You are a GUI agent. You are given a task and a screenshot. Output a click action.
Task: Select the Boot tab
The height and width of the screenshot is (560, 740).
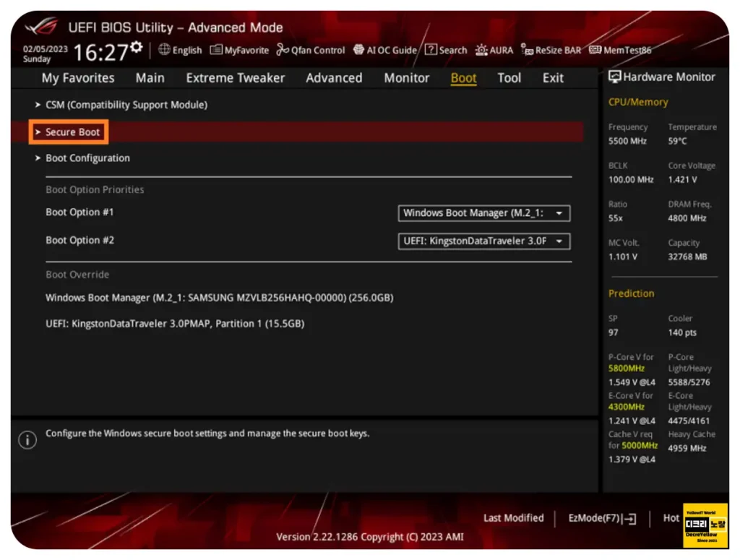(463, 78)
